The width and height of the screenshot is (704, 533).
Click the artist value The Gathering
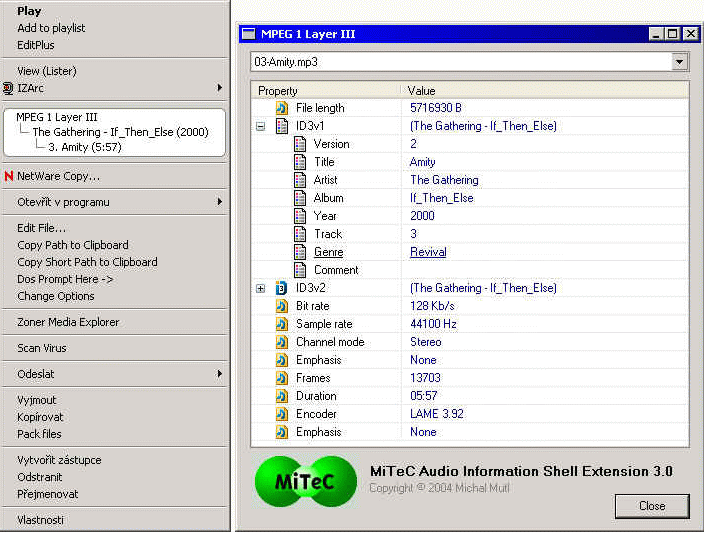click(x=444, y=180)
